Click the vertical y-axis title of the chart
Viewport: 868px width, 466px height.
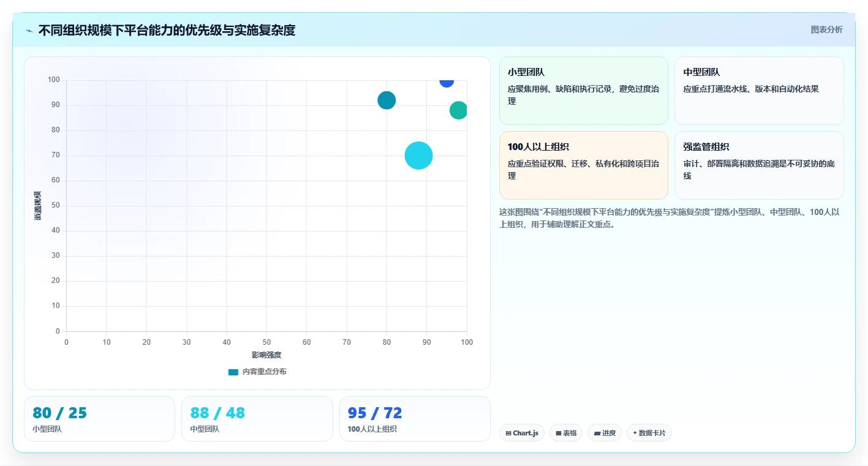[38, 206]
